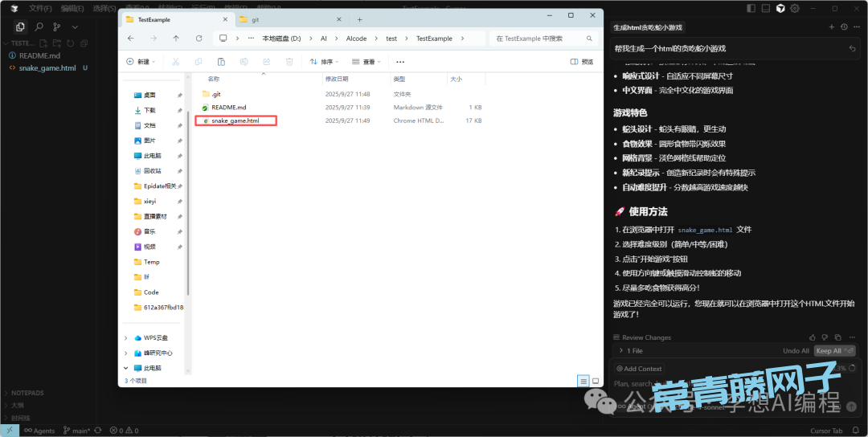Click the Keep All button
Viewport: 868px width, 437px height.
(x=829, y=351)
